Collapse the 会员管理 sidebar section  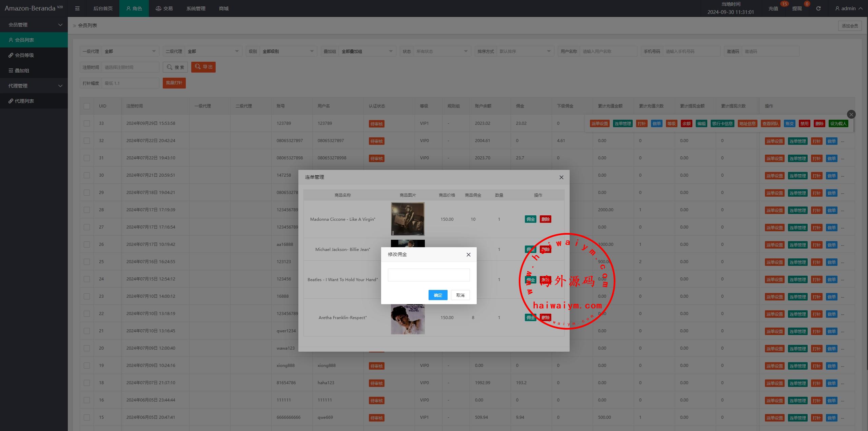coord(34,25)
